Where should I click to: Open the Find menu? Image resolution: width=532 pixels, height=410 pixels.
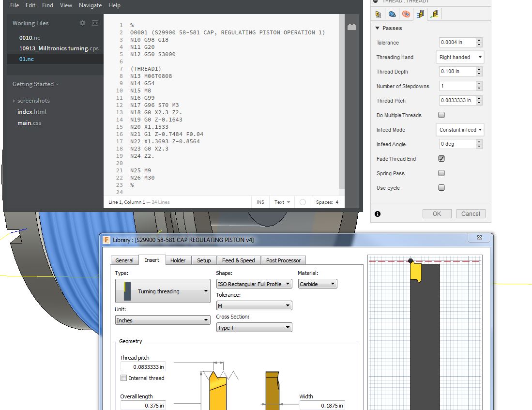[x=47, y=5]
